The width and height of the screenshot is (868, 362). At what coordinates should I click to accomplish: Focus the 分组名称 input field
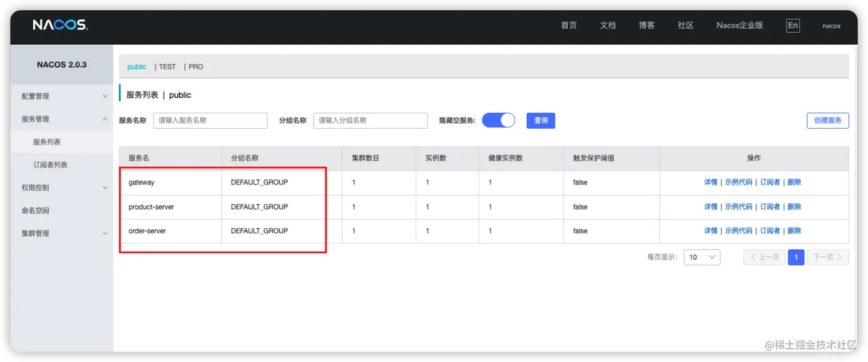tap(370, 120)
